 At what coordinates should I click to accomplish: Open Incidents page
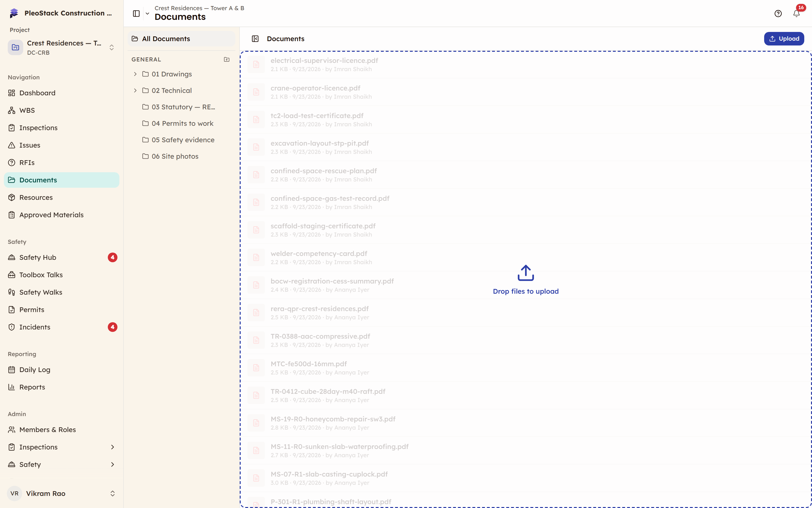(x=62, y=327)
